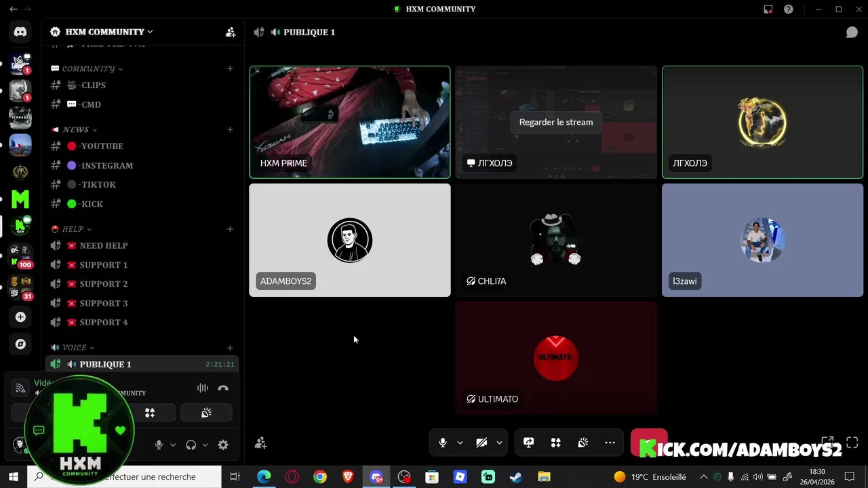868x488 pixels.
Task: Click invite friends icon below video grid
Action: (260, 443)
